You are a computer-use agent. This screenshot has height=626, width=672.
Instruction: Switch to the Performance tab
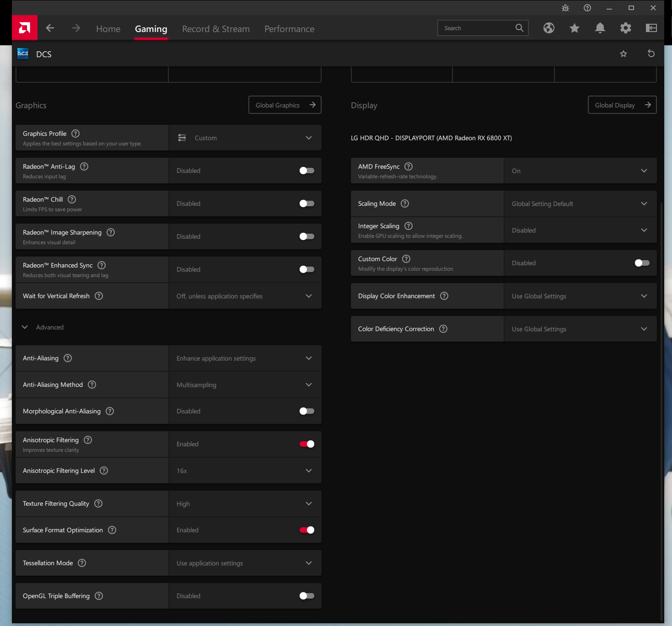coord(290,29)
